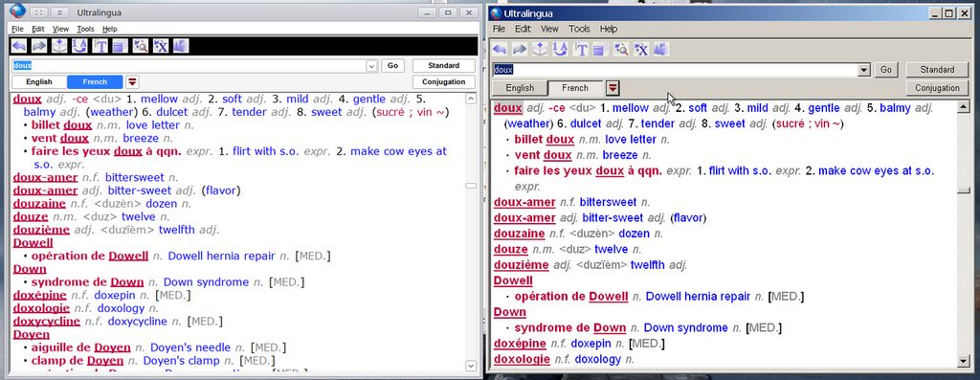Viewport: 980px width, 380px height.
Task: Select the French toggle in the left window
Action: [x=95, y=82]
